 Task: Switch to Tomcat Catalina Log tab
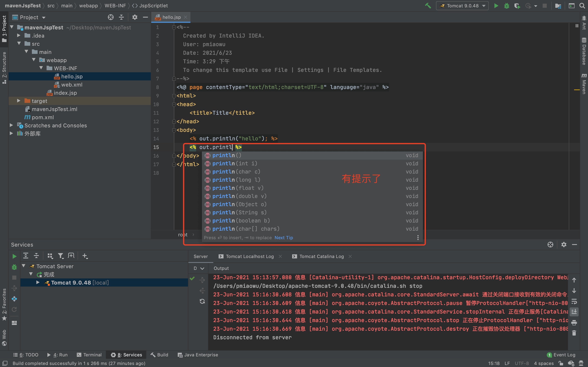[321, 256]
